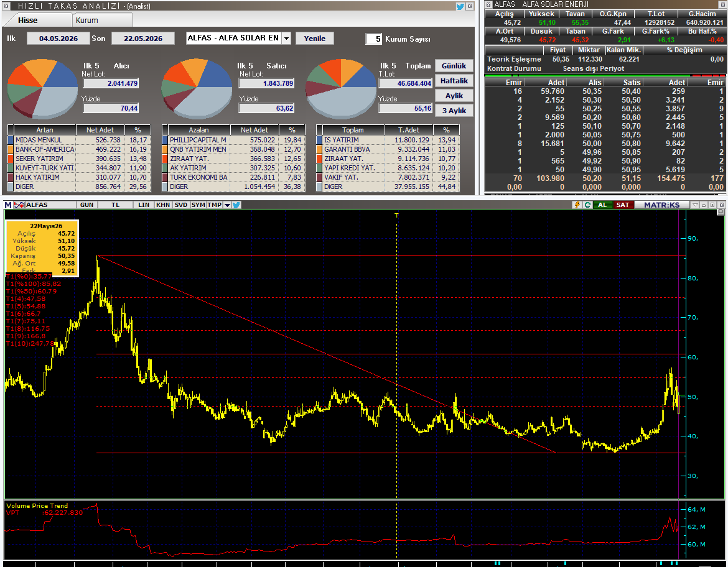Click the Ilk 5 Satıcı pie chart
This screenshot has height=567, width=728.
[197, 88]
